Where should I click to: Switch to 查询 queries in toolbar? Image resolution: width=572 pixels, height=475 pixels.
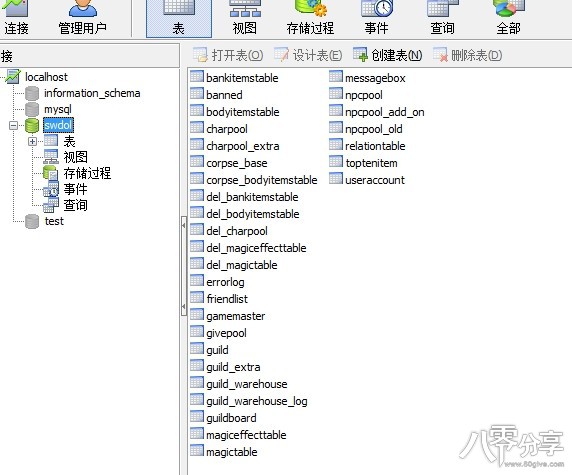click(442, 18)
